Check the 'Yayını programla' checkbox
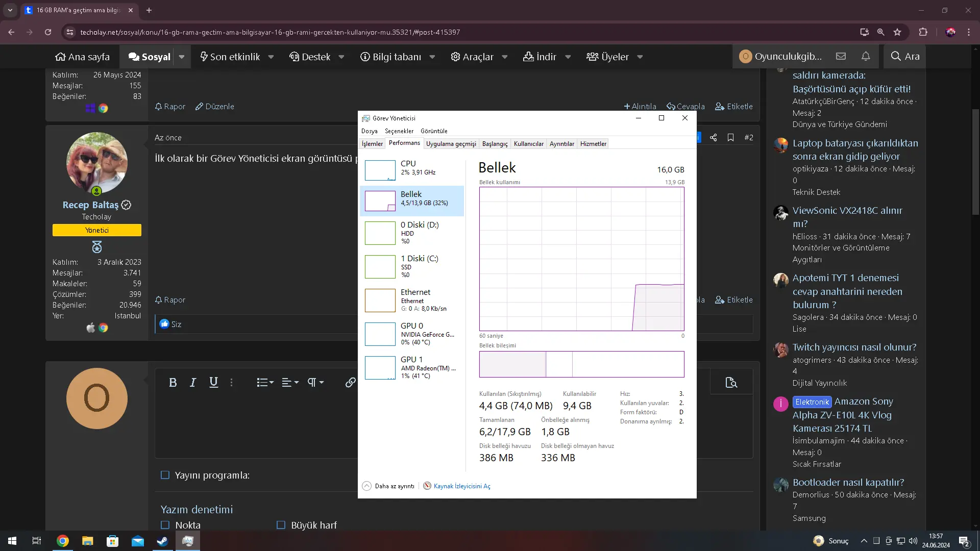Viewport: 980px width, 551px height. tap(165, 475)
